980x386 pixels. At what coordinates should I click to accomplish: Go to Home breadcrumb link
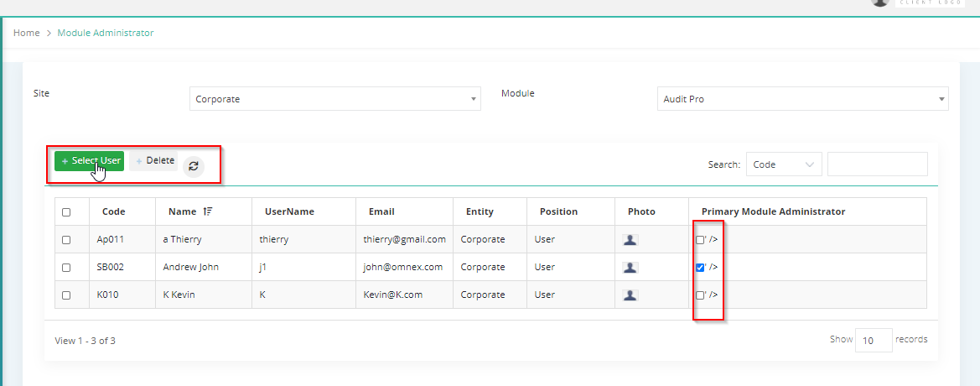pos(26,33)
